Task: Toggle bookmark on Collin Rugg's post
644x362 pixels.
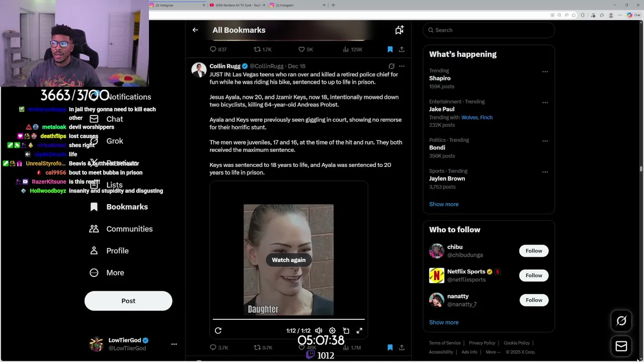Action: click(x=390, y=347)
